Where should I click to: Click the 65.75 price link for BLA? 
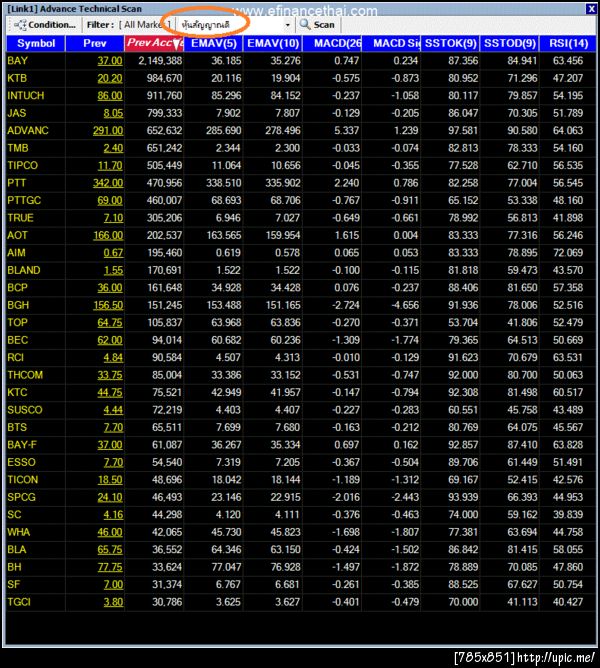pos(110,550)
